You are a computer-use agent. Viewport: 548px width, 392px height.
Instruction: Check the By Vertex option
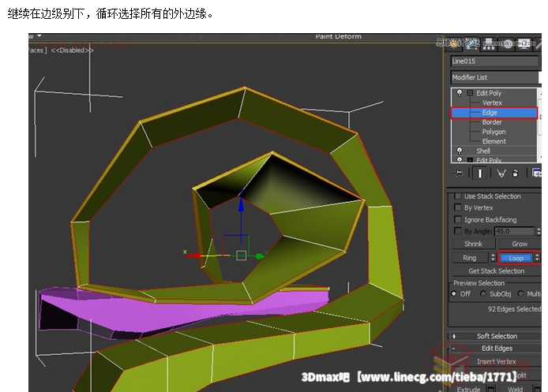point(458,208)
